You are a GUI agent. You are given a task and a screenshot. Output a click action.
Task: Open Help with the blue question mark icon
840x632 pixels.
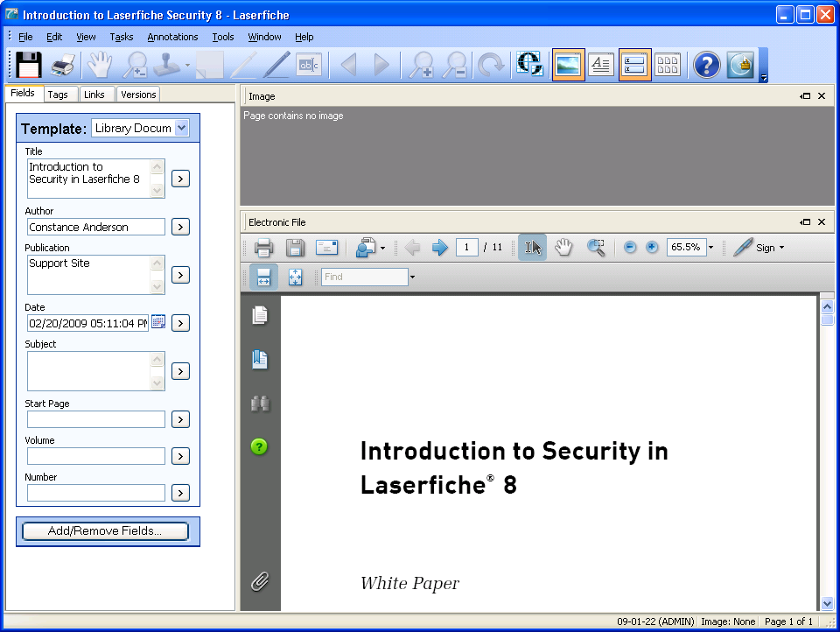707,66
